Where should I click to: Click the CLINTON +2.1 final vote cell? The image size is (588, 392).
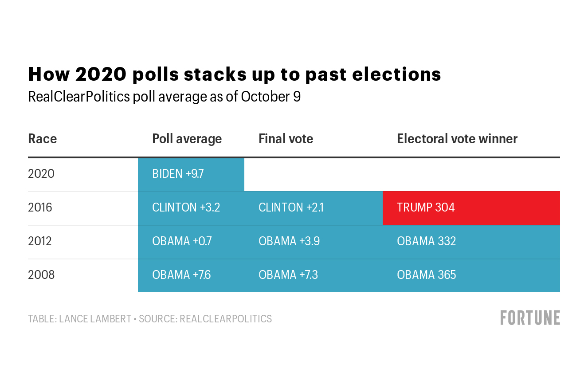tap(313, 208)
